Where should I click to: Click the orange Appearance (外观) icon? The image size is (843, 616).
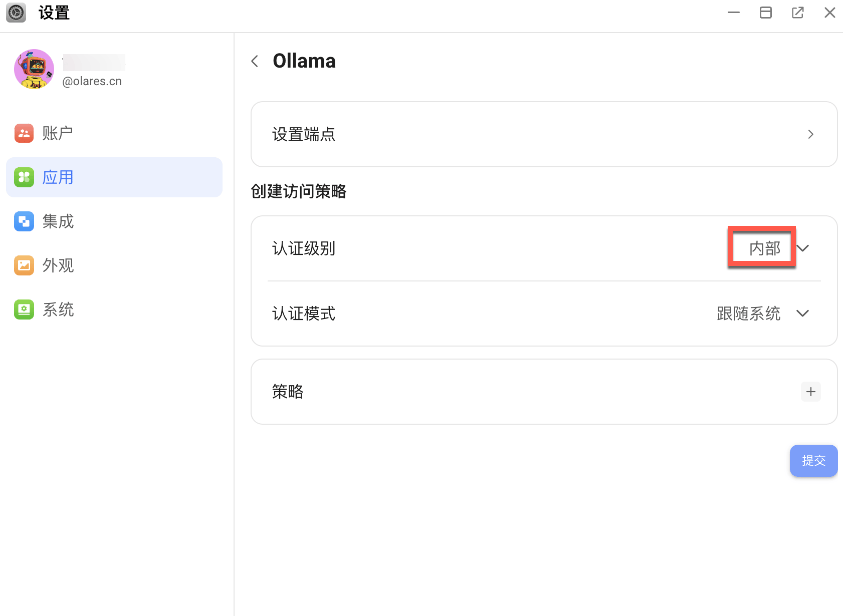[x=24, y=265]
